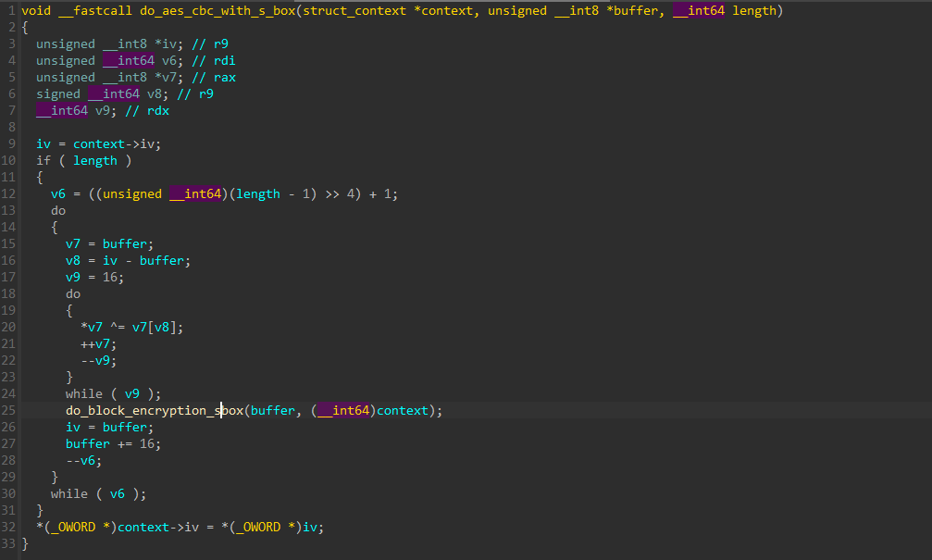Click the __fastcall calling convention keyword
Image resolution: width=932 pixels, height=560 pixels.
click(95, 10)
